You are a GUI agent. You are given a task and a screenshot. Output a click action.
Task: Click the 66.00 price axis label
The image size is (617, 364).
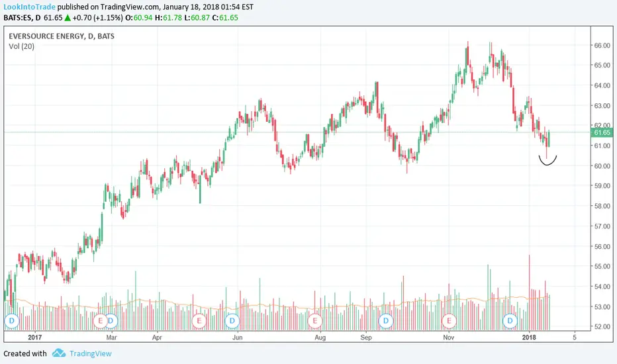pos(602,46)
